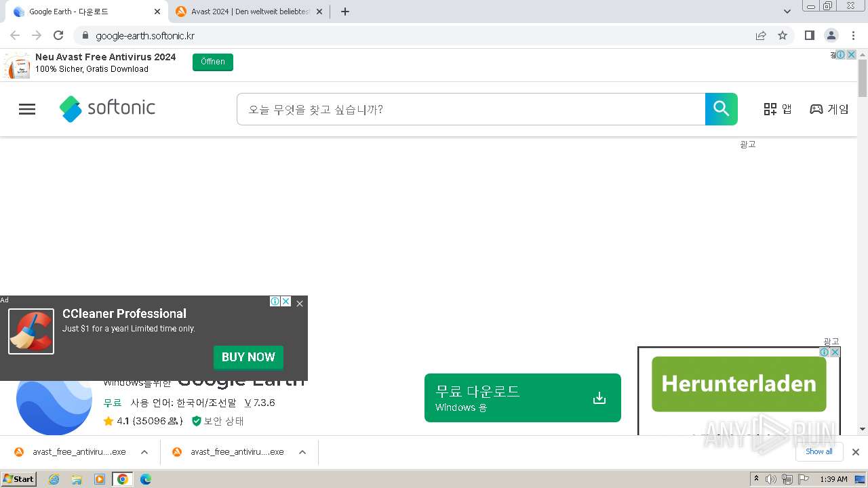The height and width of the screenshot is (488, 868).
Task: Go back to previous page
Action: point(15,35)
